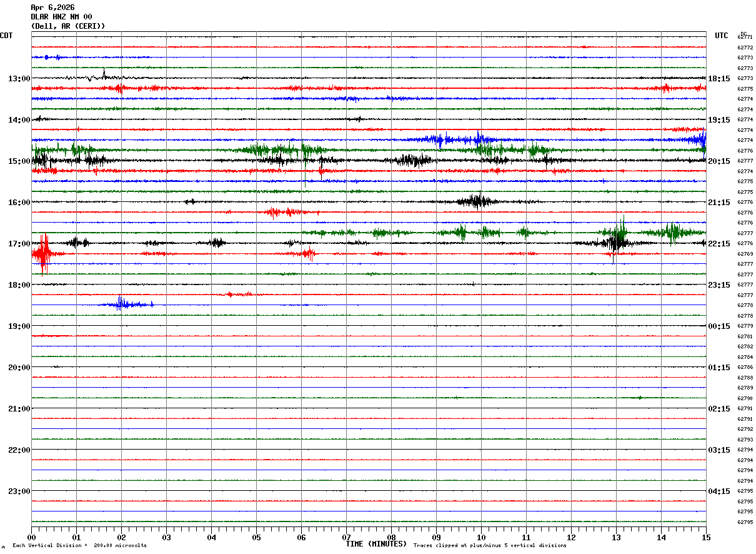This screenshot has width=756, height=554.
Task: Select the 21:00 CDT time label
Action: 19,409
